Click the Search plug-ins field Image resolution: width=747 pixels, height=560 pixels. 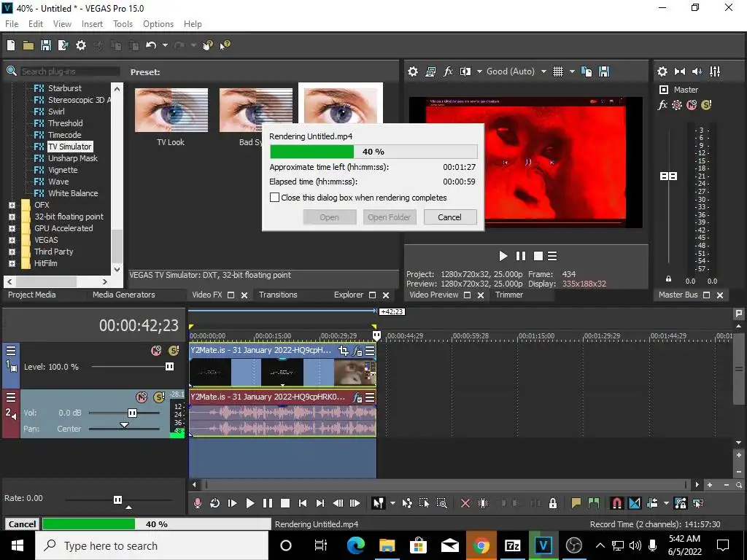pos(69,71)
